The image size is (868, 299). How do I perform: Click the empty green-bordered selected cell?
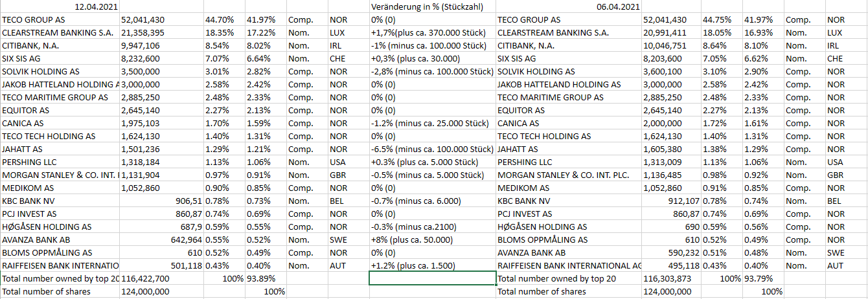point(432,278)
